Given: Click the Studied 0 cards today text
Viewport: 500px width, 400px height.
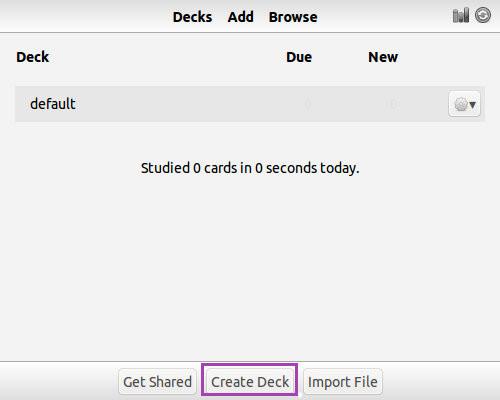Looking at the screenshot, I should 250,168.
